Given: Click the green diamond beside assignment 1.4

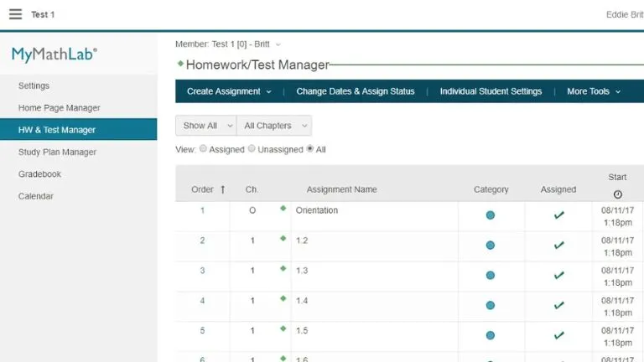Looking at the screenshot, I should pyautogui.click(x=283, y=299).
